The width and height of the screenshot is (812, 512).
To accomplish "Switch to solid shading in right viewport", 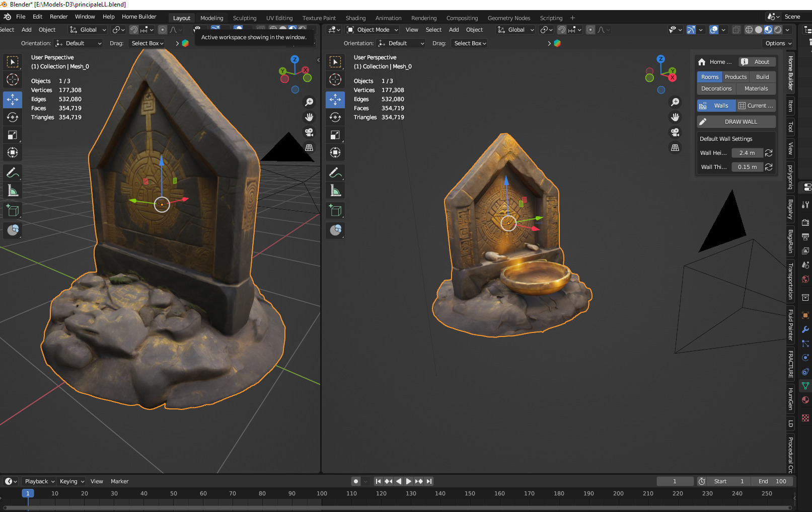I will [759, 30].
